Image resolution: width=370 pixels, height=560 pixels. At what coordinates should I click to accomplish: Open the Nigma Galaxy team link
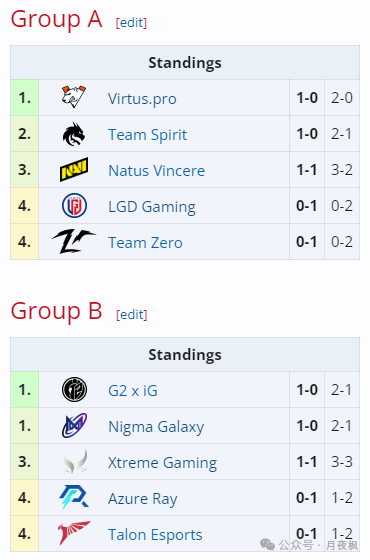pos(156,427)
